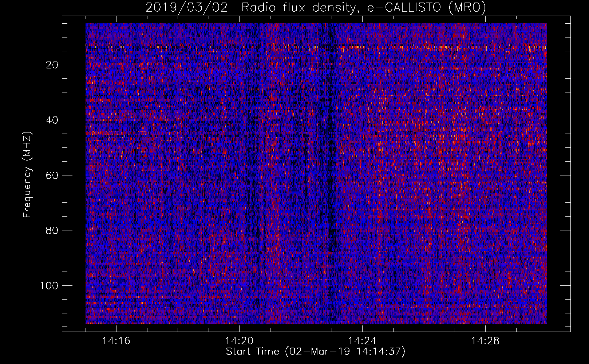Click the plot title '2019/03/02 Radio flux density'

[316, 7]
